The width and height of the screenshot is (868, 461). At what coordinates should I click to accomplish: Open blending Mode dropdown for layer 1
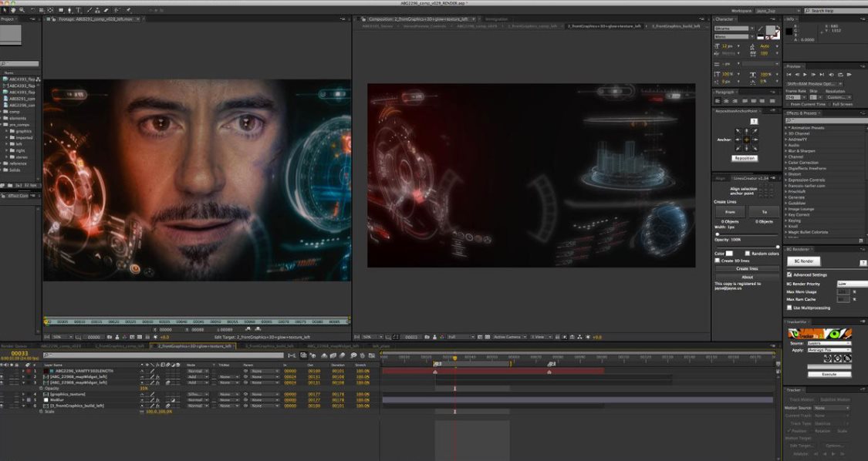pyautogui.click(x=198, y=372)
